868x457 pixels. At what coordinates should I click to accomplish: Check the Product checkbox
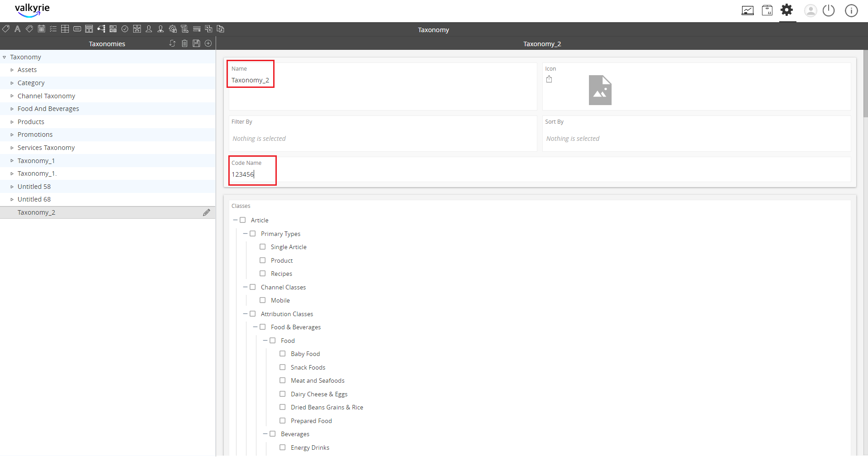tap(263, 260)
